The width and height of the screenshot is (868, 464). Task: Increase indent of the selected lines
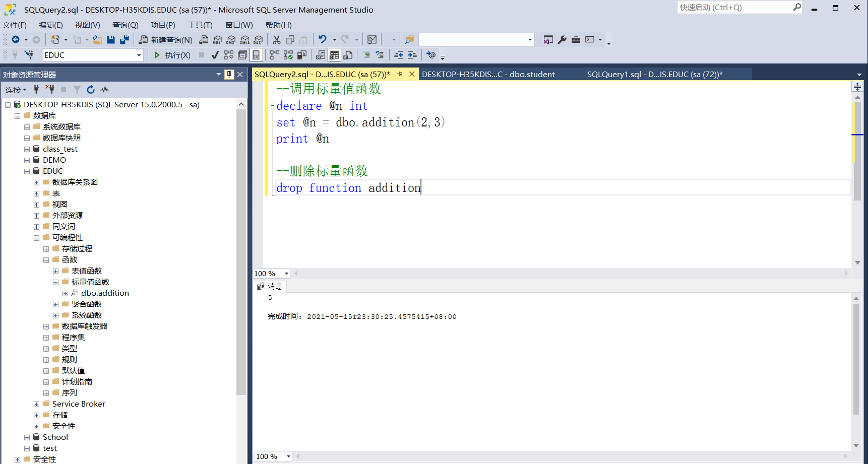(412, 55)
